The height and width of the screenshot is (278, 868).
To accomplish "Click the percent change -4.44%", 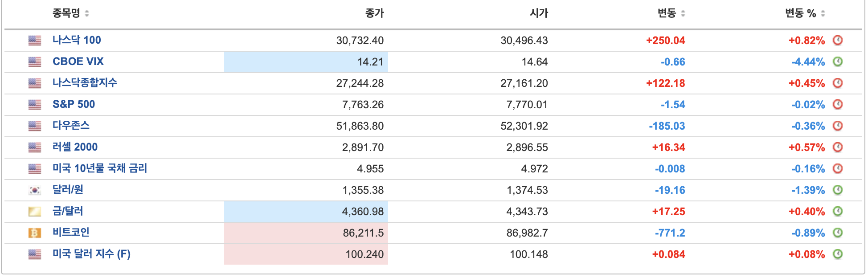I will coord(808,62).
